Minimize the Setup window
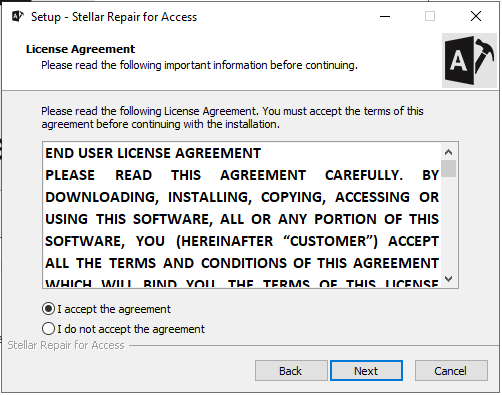 tap(385, 16)
